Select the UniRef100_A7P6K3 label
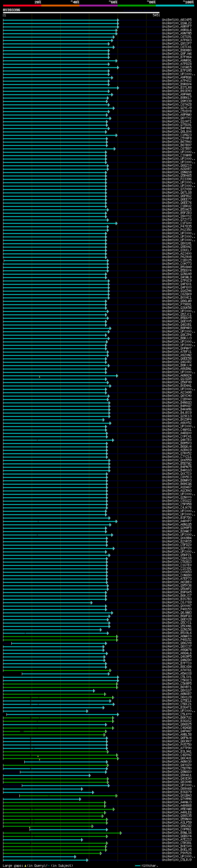 [x=177, y=40]
